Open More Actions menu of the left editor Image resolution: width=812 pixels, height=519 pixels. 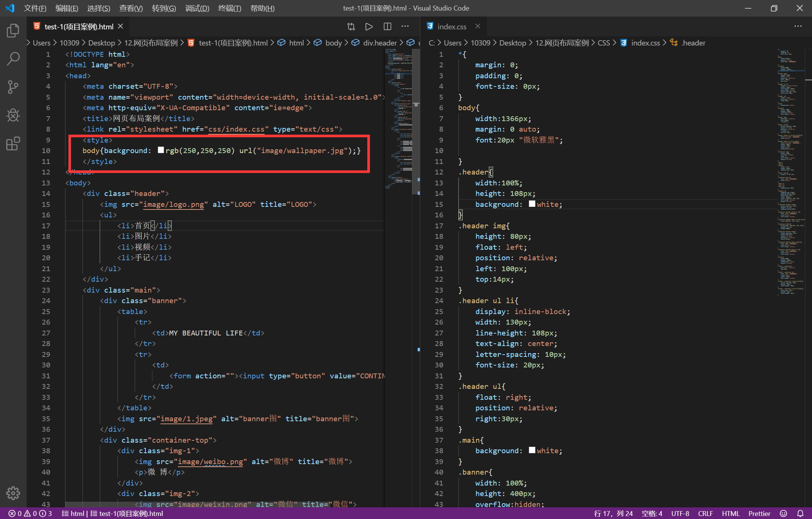(x=405, y=27)
